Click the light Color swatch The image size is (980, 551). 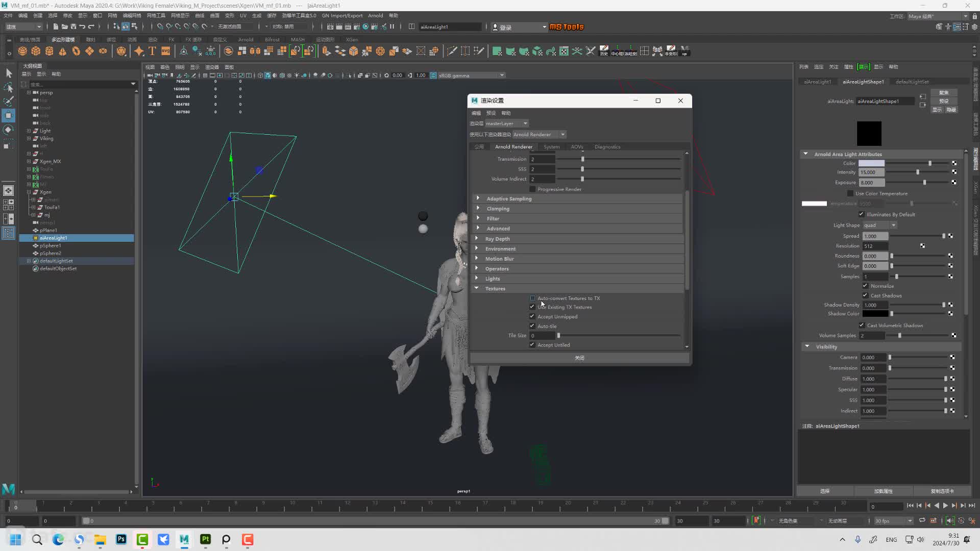[x=871, y=163]
